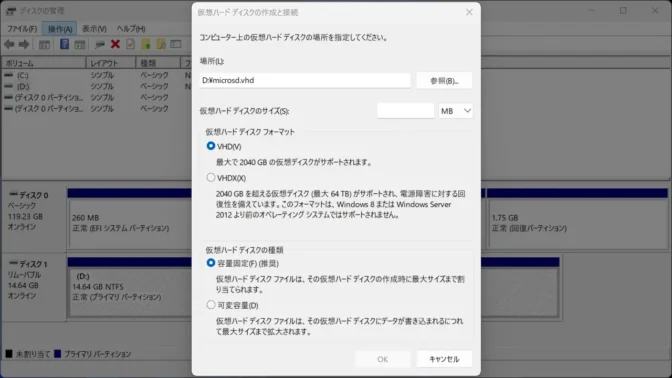The image size is (672, 378).
Task: Toggle the show/hide action pane toolbar icon
Action: point(80,44)
